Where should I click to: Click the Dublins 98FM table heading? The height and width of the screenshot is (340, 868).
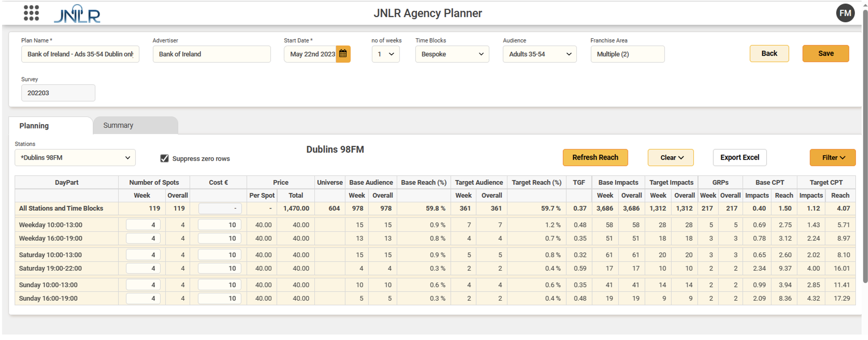click(335, 149)
